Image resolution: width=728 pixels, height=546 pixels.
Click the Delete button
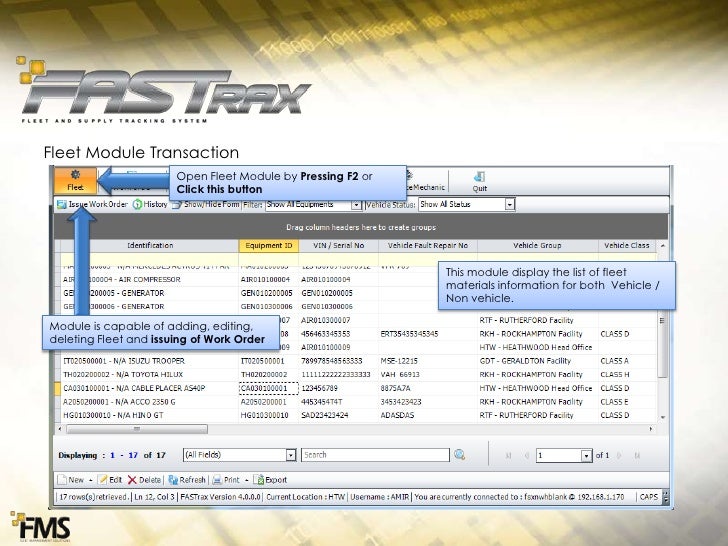pos(144,480)
